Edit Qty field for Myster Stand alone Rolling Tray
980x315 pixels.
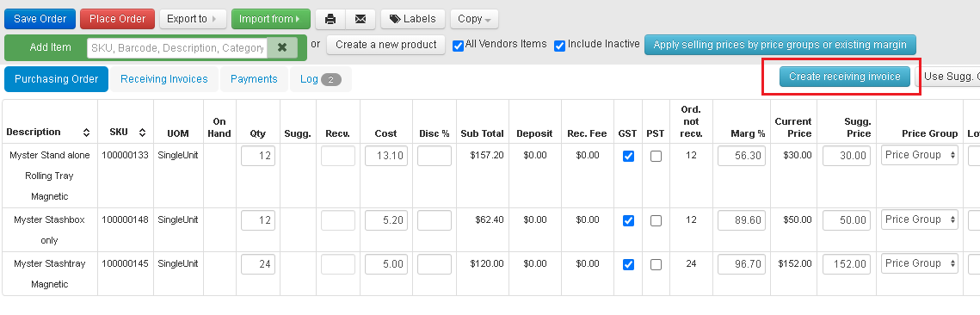click(x=258, y=157)
